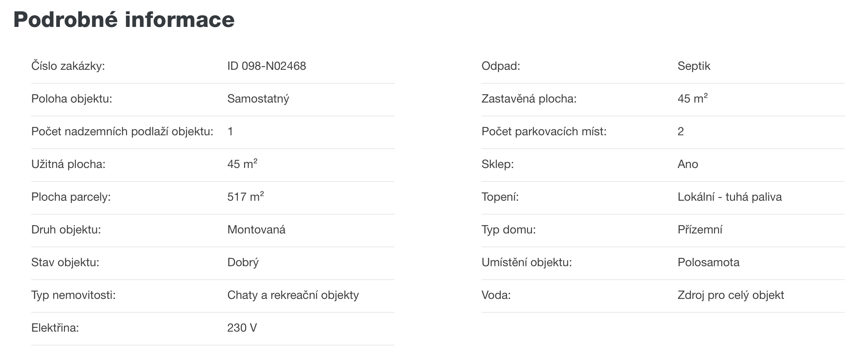This screenshot has height=360, width=868.
Task: Click the Číslo zakázky label
Action: click(68, 66)
